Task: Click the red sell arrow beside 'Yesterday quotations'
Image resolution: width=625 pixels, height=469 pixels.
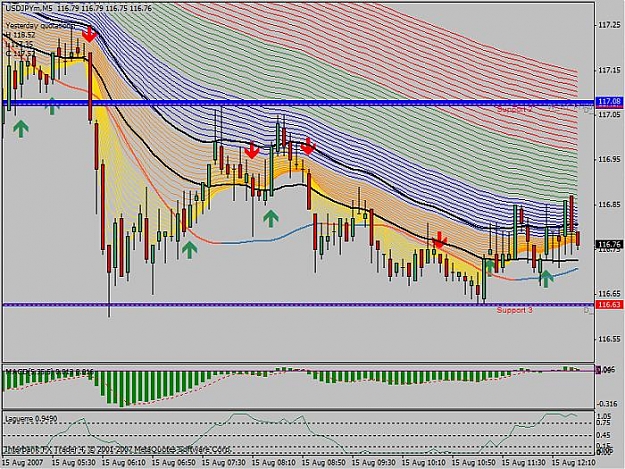Action: pos(90,35)
